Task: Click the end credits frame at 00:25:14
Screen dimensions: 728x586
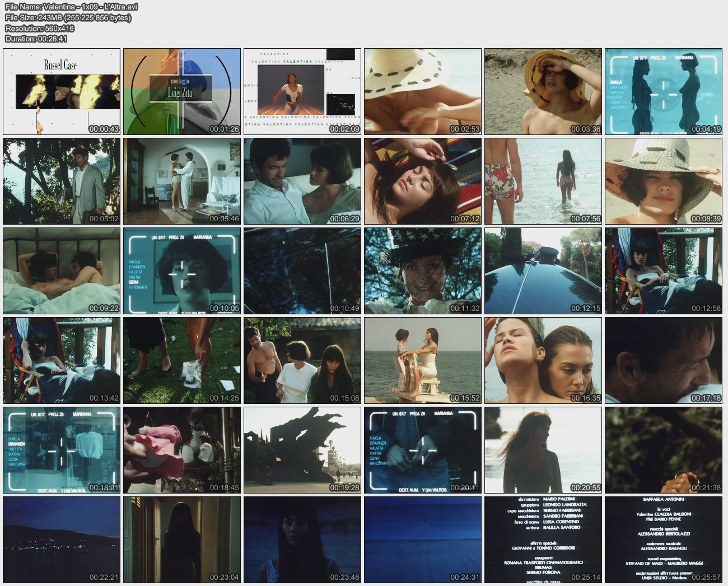Action: (543, 540)
